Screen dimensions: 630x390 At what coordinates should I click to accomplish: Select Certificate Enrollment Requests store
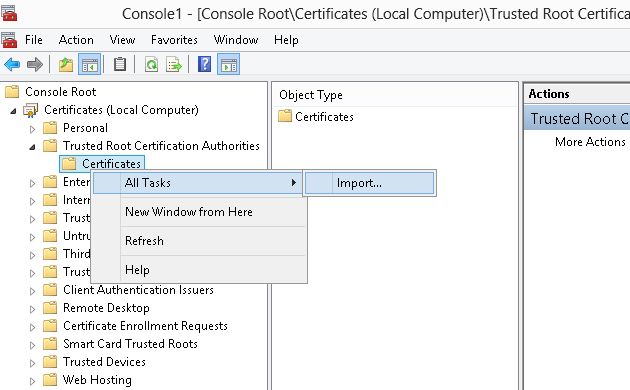click(x=145, y=326)
